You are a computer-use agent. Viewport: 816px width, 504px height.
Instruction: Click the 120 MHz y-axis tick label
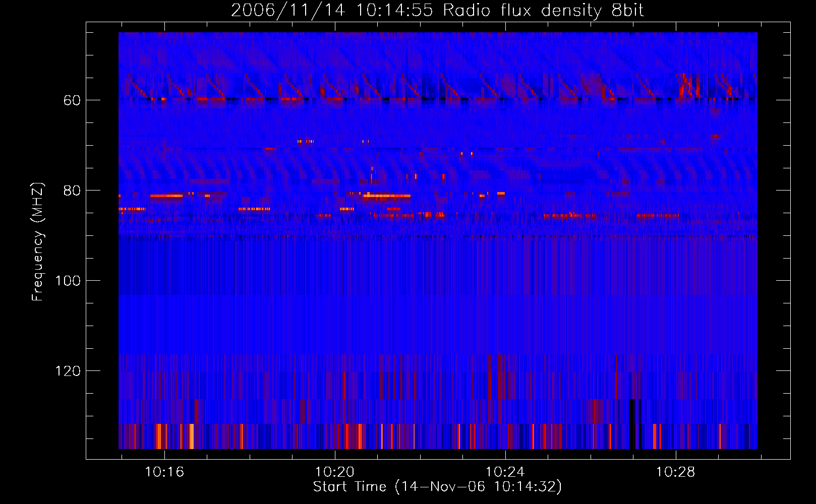pos(68,371)
